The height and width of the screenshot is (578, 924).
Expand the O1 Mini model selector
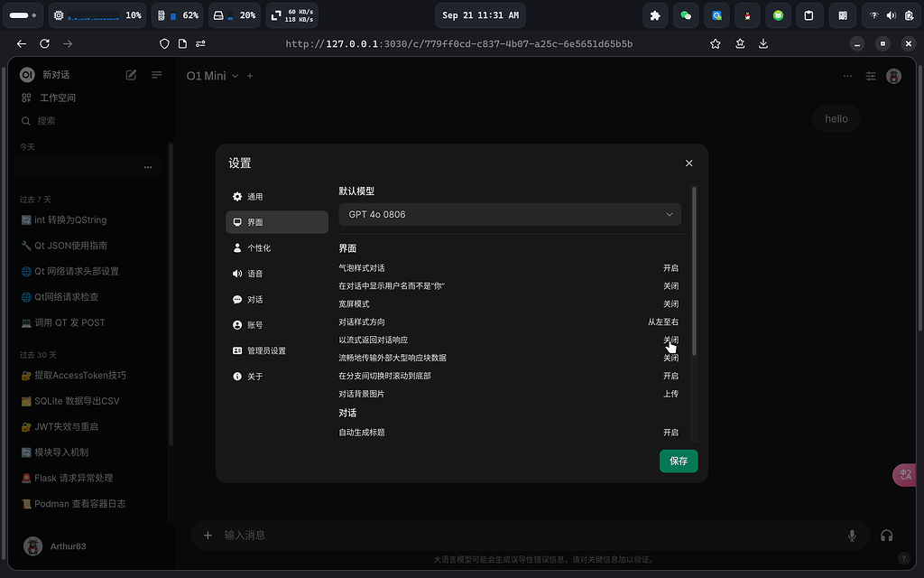[212, 76]
